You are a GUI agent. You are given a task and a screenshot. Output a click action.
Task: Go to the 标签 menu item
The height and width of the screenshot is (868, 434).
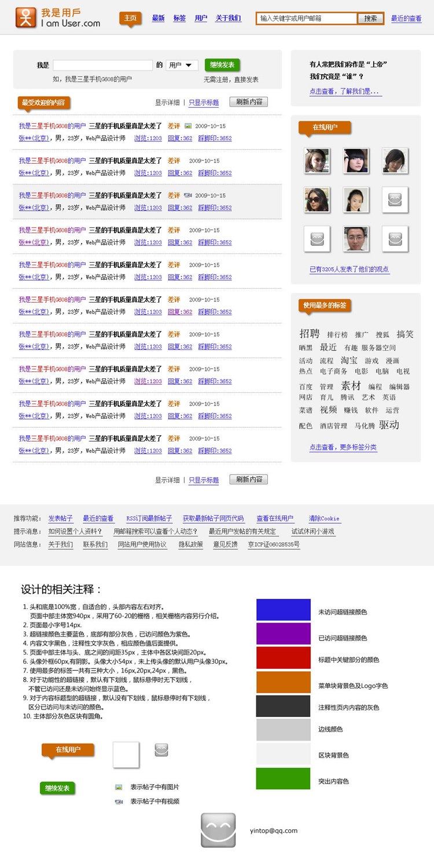[x=179, y=19]
